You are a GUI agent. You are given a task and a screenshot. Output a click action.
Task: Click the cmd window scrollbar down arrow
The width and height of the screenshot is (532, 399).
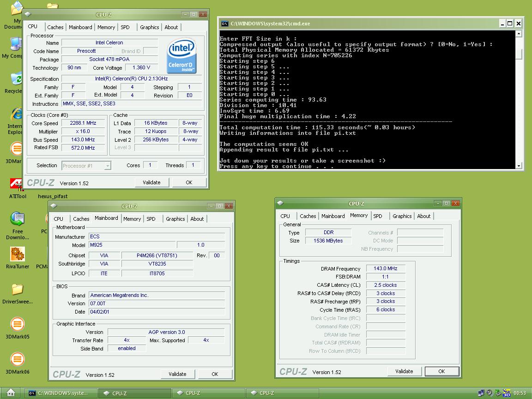tap(519, 166)
